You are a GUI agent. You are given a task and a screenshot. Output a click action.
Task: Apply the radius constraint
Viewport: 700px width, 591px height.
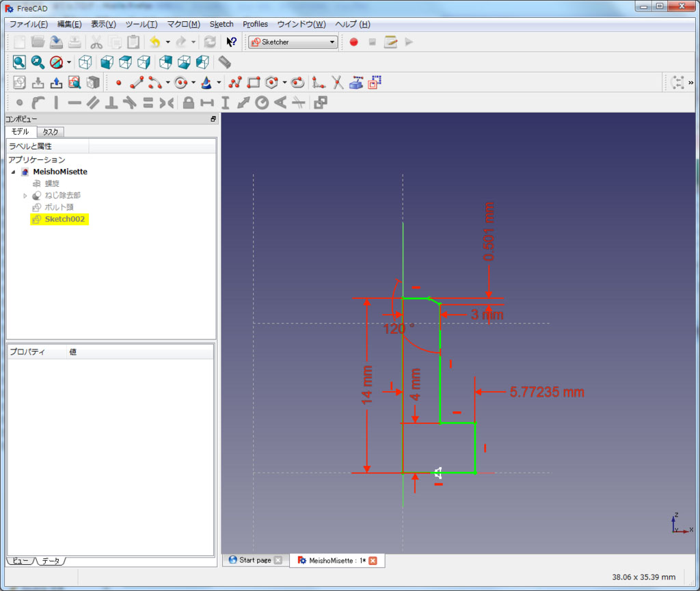(x=262, y=103)
